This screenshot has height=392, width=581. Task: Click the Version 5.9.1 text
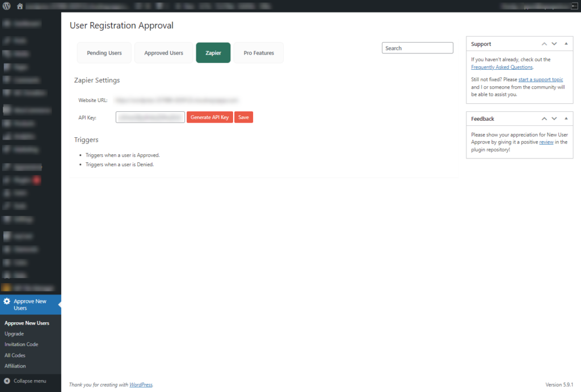pos(559,385)
